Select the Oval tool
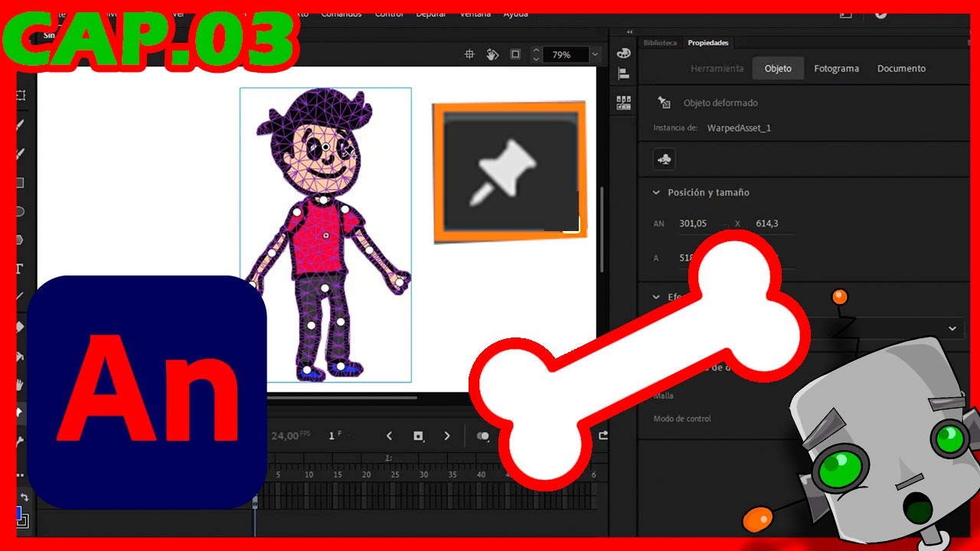The height and width of the screenshot is (551, 980). pyautogui.click(x=21, y=211)
